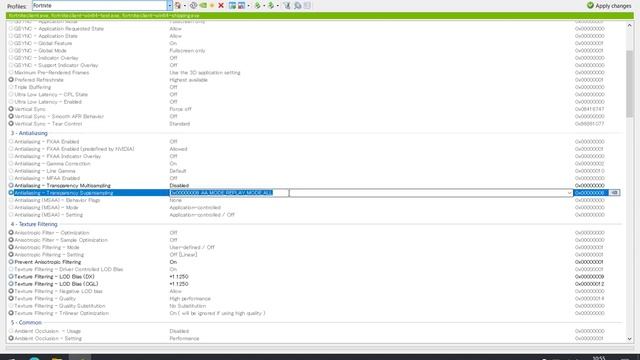The image size is (640, 360).
Task: Click the 'High performance' texture filtering quality value
Action: (x=190, y=298)
